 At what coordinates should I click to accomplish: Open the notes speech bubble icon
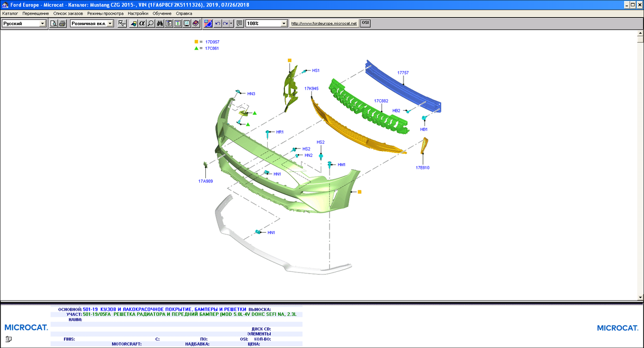click(239, 23)
